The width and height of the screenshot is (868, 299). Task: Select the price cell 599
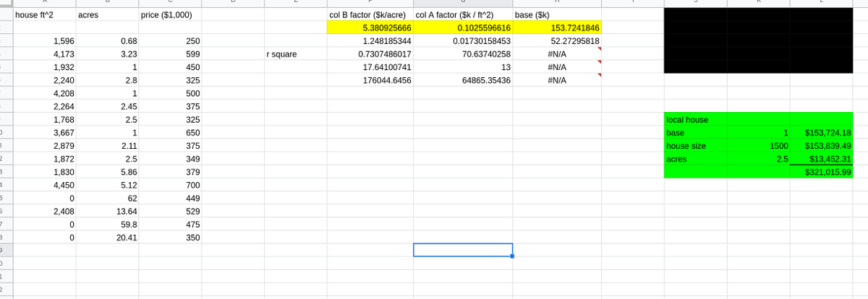pyautogui.click(x=171, y=54)
